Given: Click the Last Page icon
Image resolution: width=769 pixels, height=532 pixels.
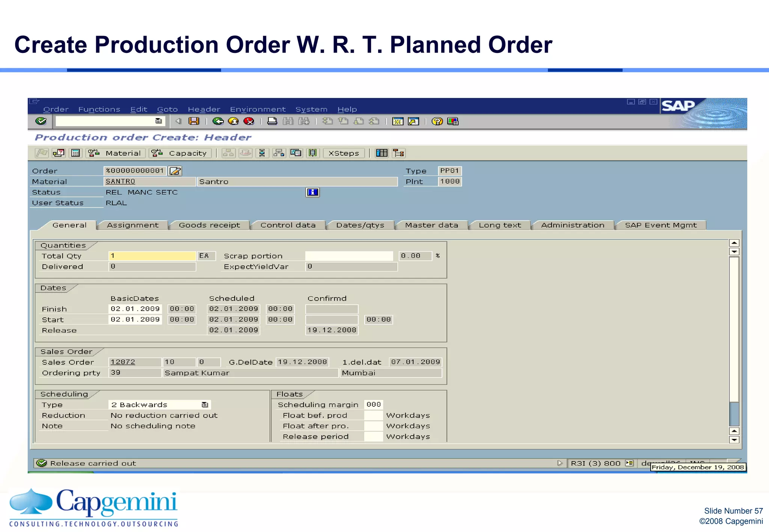Looking at the screenshot, I should 374,121.
